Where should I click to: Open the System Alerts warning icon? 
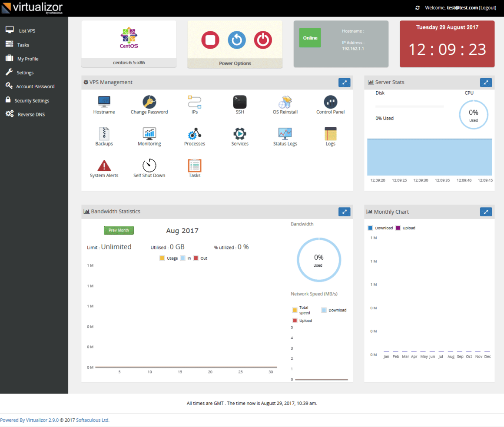click(104, 165)
